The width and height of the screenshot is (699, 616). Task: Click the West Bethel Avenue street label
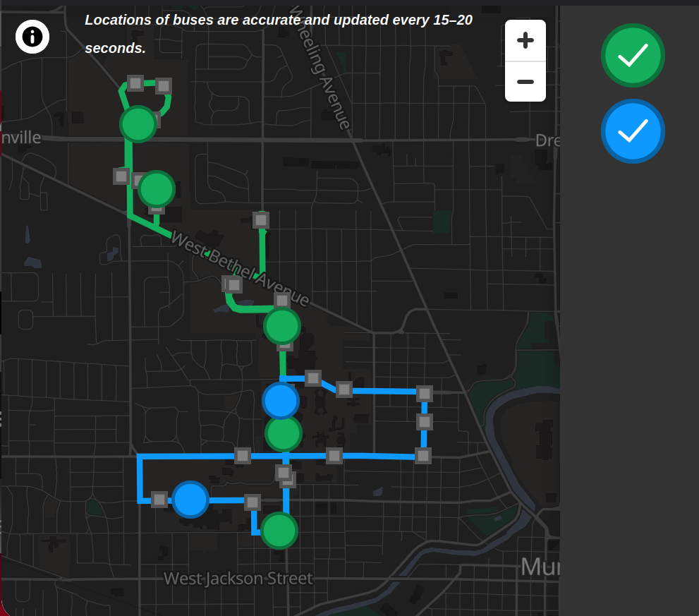tap(240, 270)
